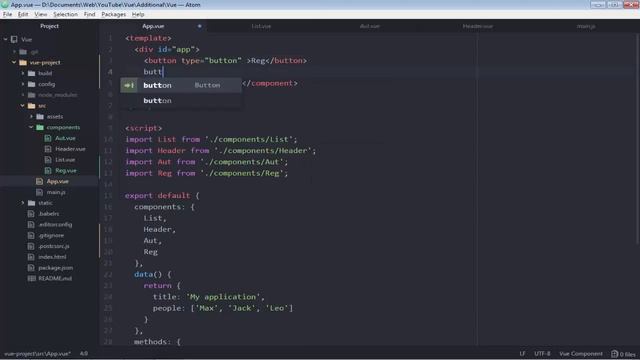640x360 pixels.
Task: Click the Reg.vue file icon
Action: tap(48, 171)
